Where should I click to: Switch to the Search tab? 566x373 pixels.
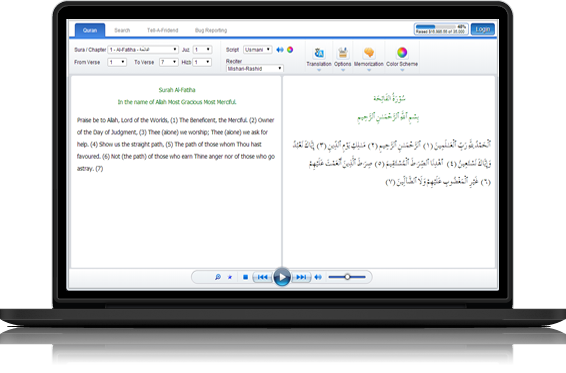tap(122, 30)
